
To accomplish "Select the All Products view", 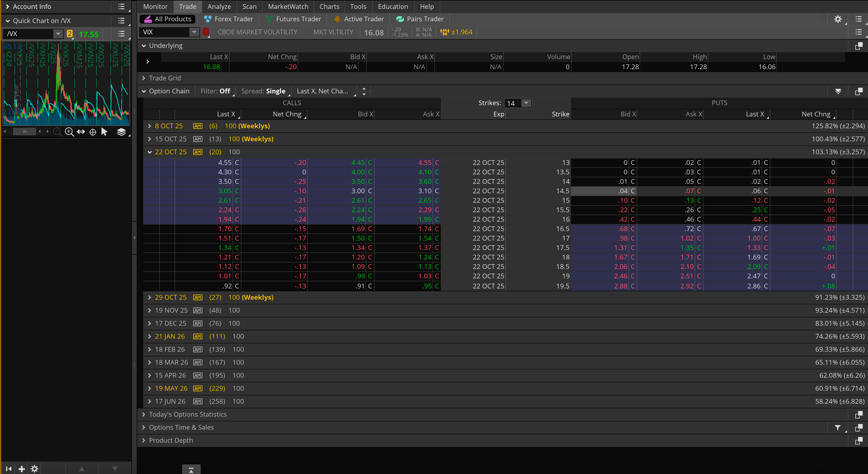I will [x=167, y=19].
